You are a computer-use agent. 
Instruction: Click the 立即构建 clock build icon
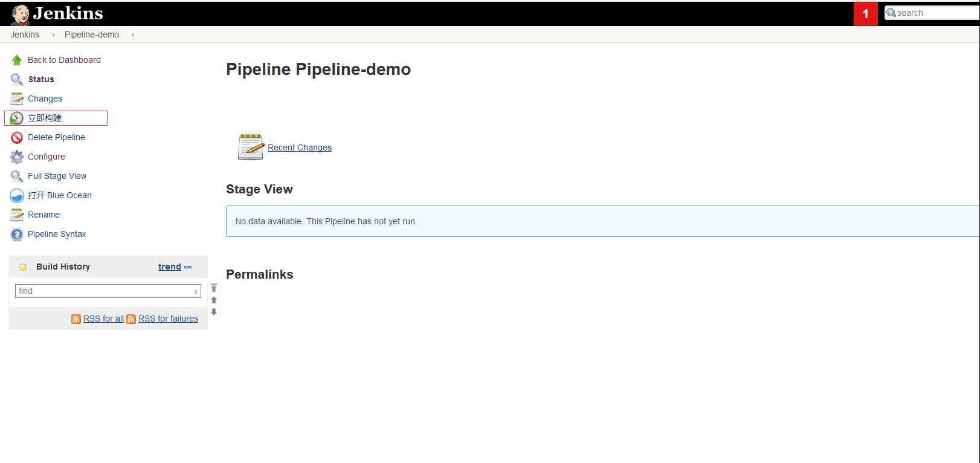(17, 118)
